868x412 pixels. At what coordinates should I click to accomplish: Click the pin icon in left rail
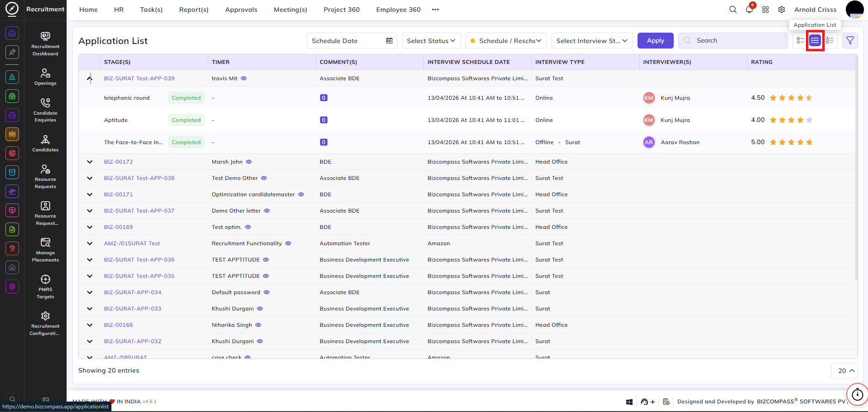(12, 52)
